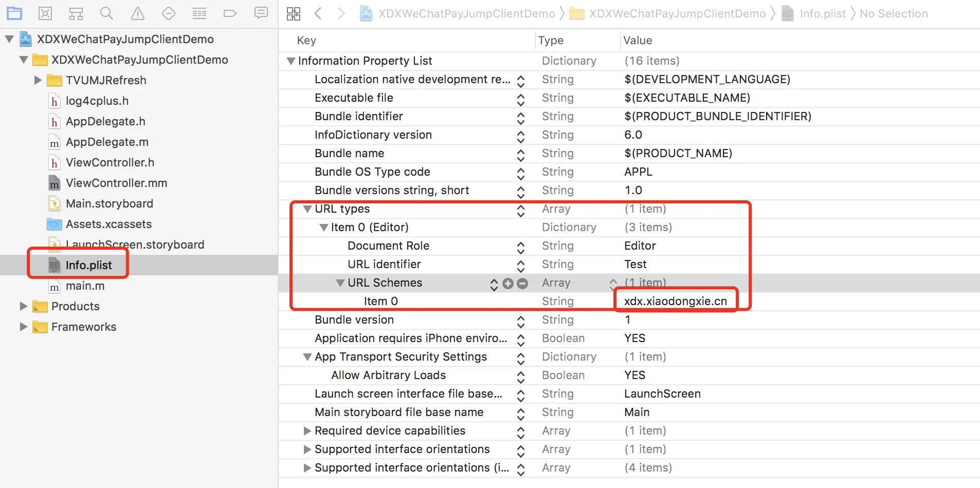Select the xdx.xiaodongxie.cn URL scheme value
This screenshot has height=488, width=980.
(x=676, y=301)
